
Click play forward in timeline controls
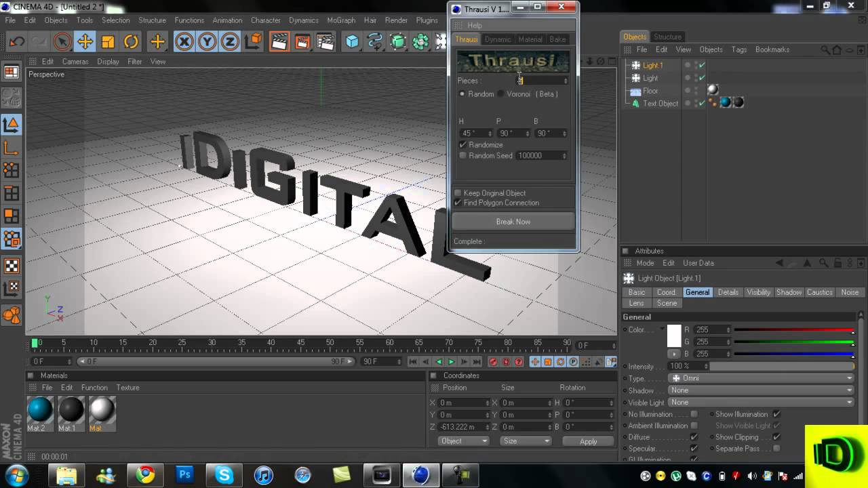[x=451, y=362]
